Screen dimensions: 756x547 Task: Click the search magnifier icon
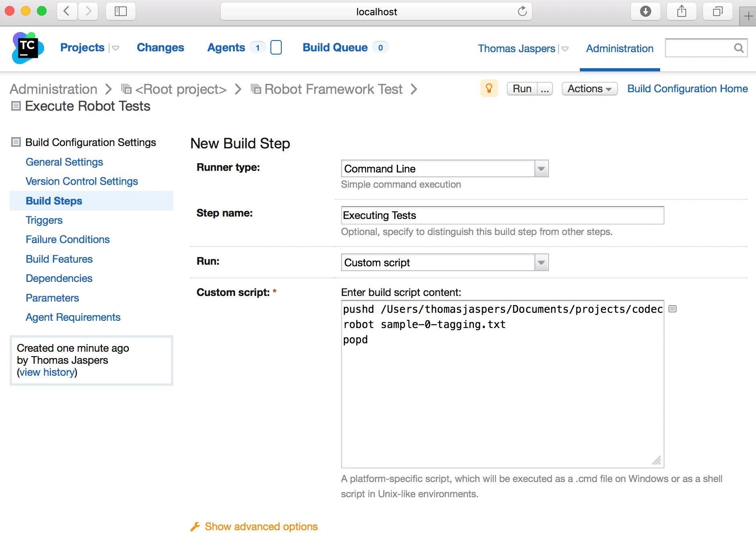pyautogui.click(x=739, y=48)
